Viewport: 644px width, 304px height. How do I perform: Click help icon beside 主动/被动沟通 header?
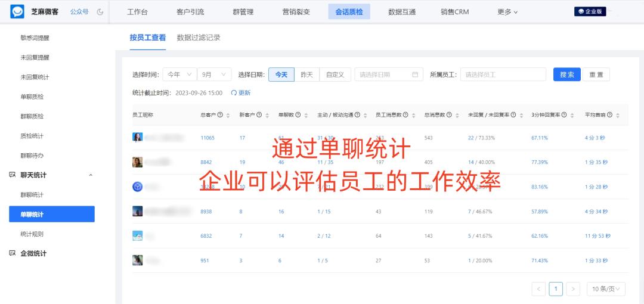[357, 115]
